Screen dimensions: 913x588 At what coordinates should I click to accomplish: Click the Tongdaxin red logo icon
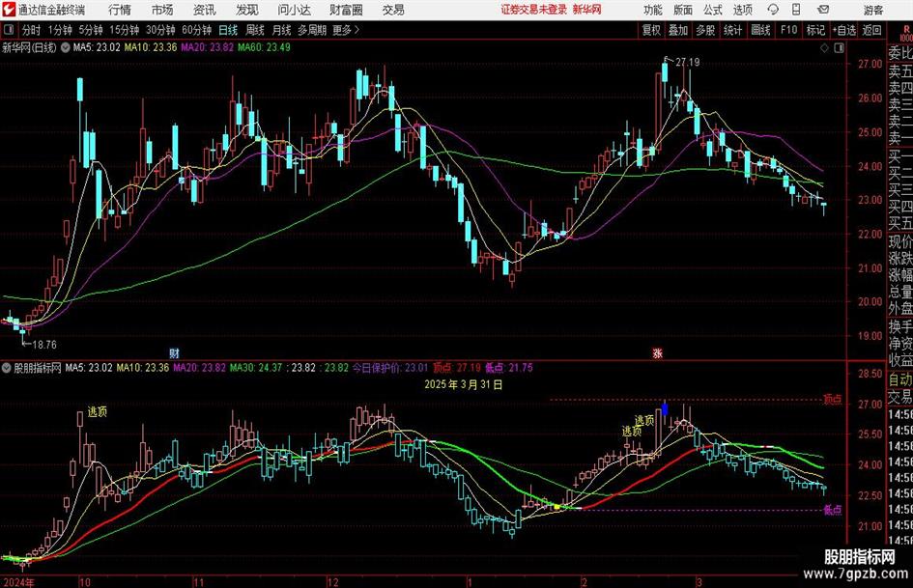coord(9,10)
